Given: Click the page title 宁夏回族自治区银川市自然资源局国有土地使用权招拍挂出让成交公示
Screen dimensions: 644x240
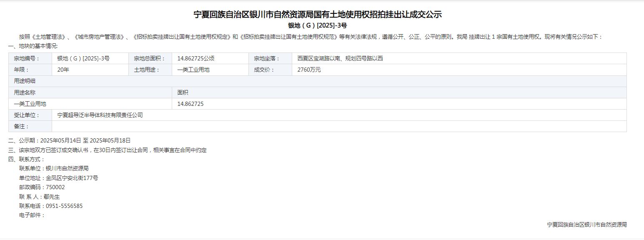Looking at the screenshot, I should [x=318, y=15].
